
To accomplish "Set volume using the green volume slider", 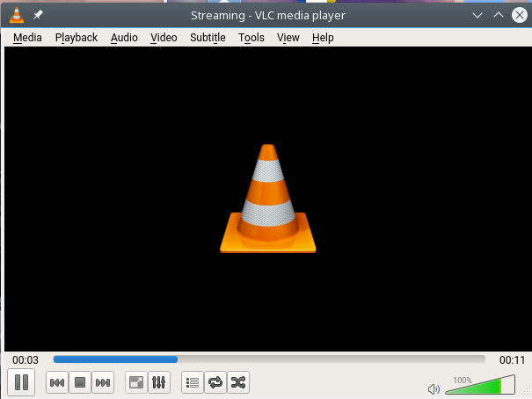I will pyautogui.click(x=480, y=385).
